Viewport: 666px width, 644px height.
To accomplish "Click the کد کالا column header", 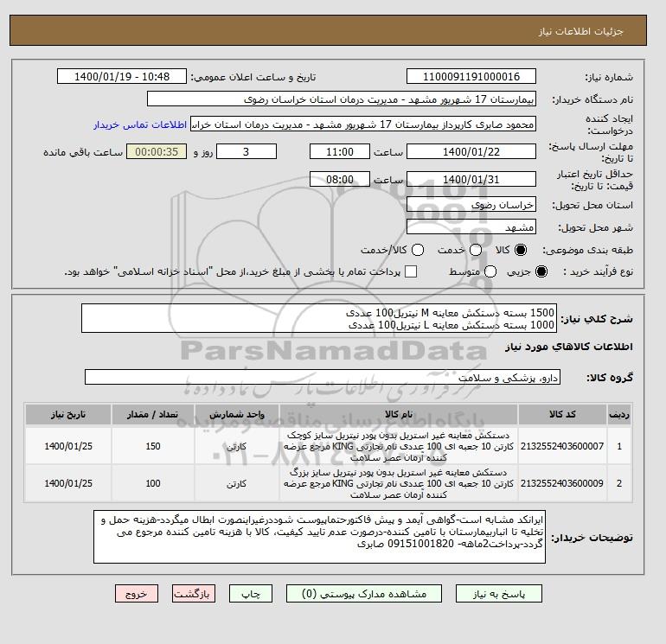I will [x=562, y=414].
